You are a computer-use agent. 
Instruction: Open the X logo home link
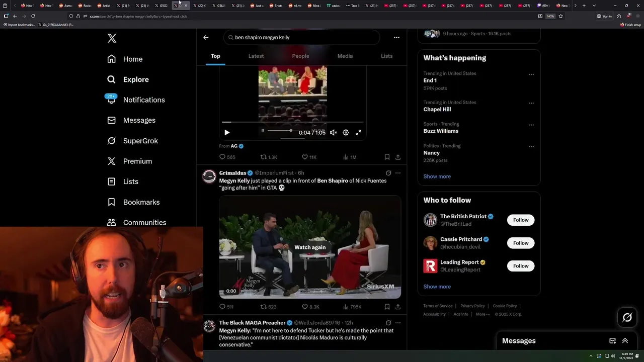pyautogui.click(x=112, y=38)
